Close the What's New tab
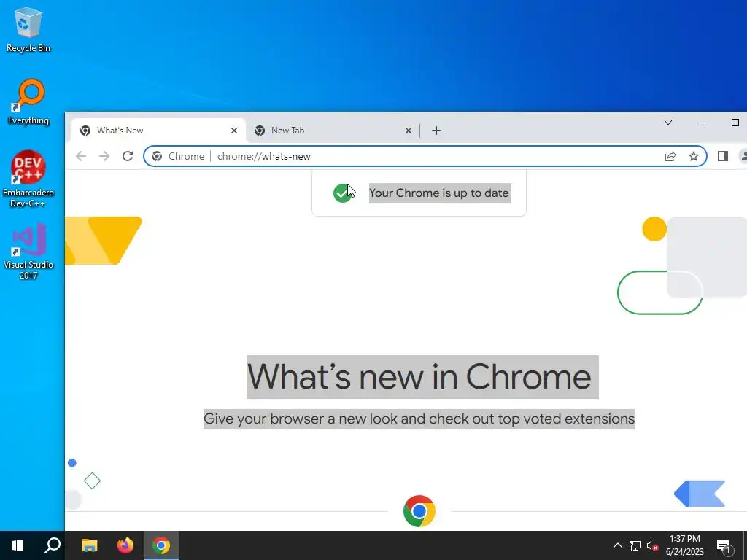Viewport: 747px width, 560px height. pos(234,131)
